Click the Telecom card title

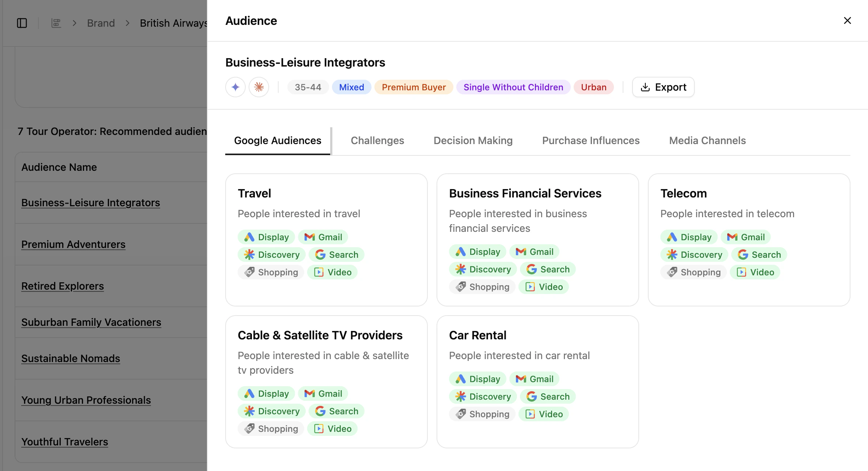[684, 193]
